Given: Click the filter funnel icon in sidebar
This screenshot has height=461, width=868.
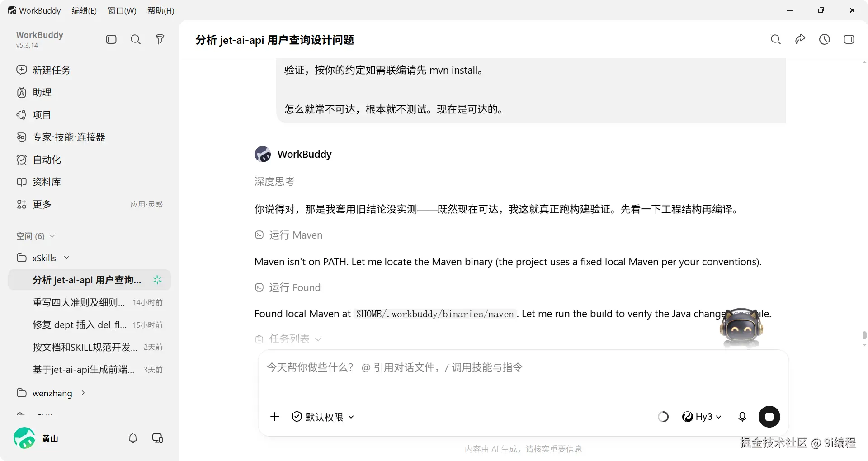Looking at the screenshot, I should point(160,39).
